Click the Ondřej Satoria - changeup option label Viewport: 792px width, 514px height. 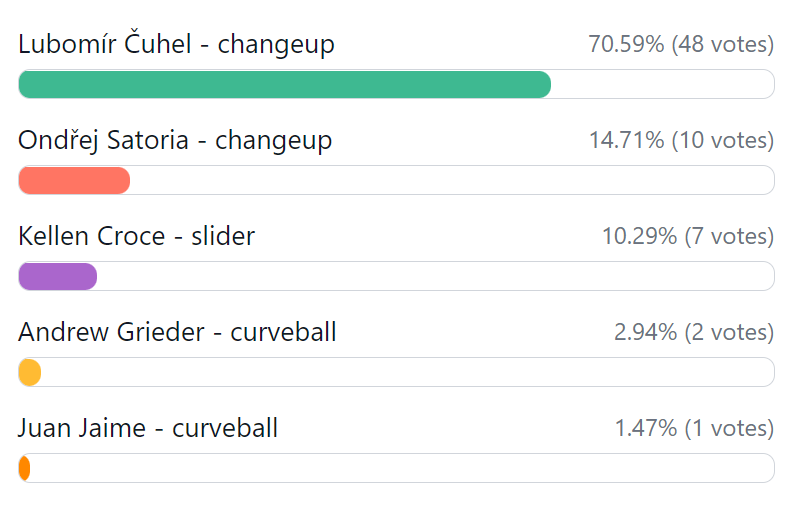[x=175, y=140]
